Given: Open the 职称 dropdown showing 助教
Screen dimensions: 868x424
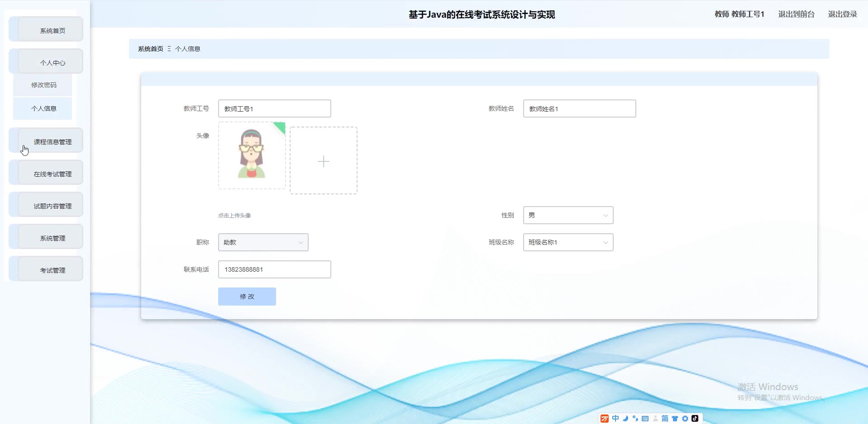Looking at the screenshot, I should (263, 242).
